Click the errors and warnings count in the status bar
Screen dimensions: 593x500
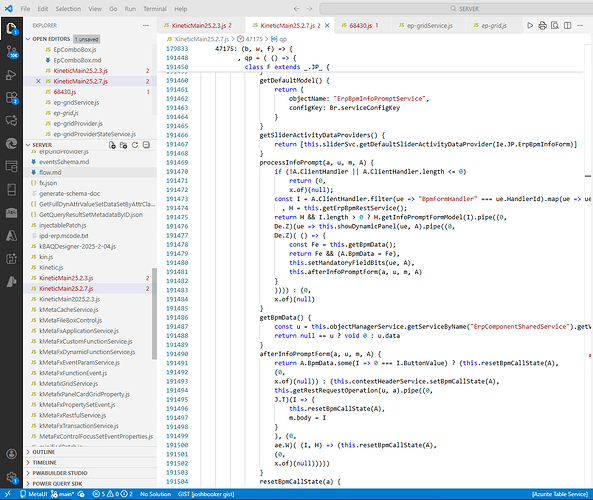coord(113,494)
